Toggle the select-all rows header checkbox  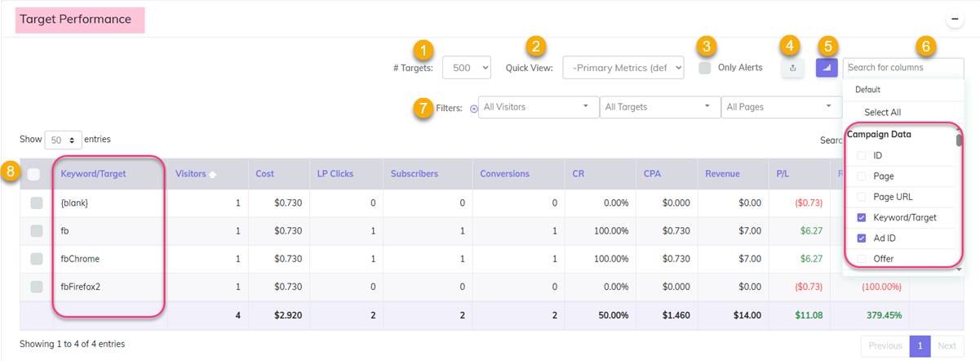pos(34,174)
